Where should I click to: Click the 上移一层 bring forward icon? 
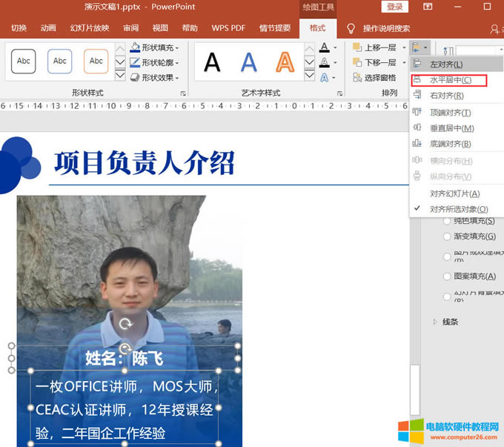(356, 47)
